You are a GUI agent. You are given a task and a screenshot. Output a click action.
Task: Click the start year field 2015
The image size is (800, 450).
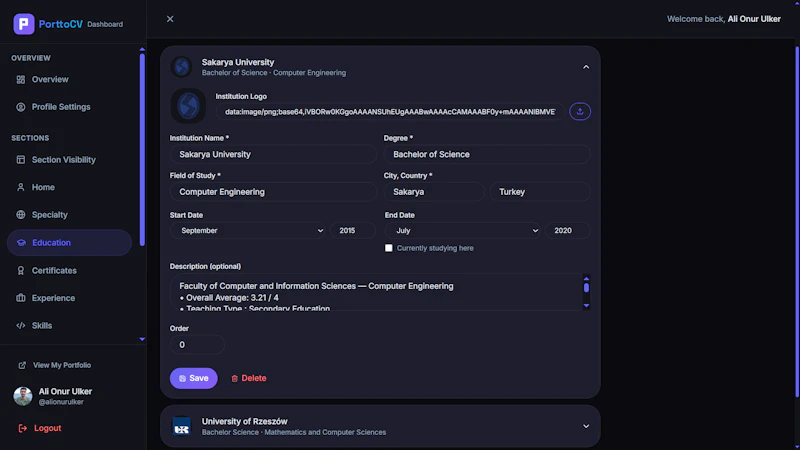point(353,231)
